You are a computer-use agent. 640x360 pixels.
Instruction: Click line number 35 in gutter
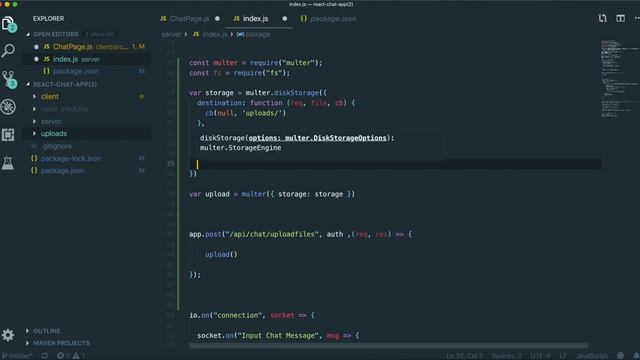171,164
